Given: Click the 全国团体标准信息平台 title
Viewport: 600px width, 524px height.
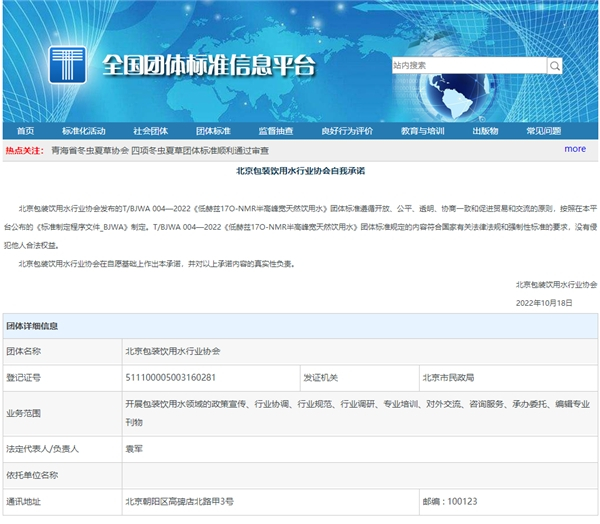Looking at the screenshot, I should (x=209, y=65).
